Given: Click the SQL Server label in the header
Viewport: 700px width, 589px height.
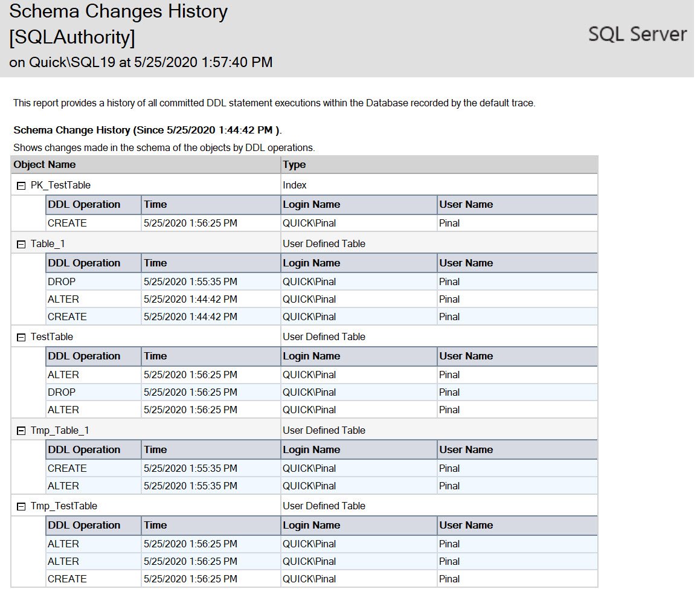Looking at the screenshot, I should 637,34.
